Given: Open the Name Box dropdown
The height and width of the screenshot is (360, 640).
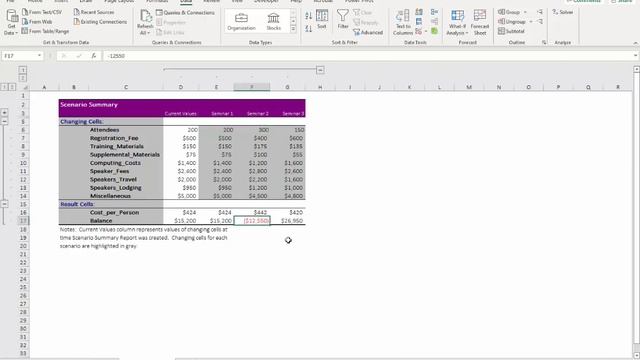Looking at the screenshot, I should pyautogui.click(x=39, y=56).
